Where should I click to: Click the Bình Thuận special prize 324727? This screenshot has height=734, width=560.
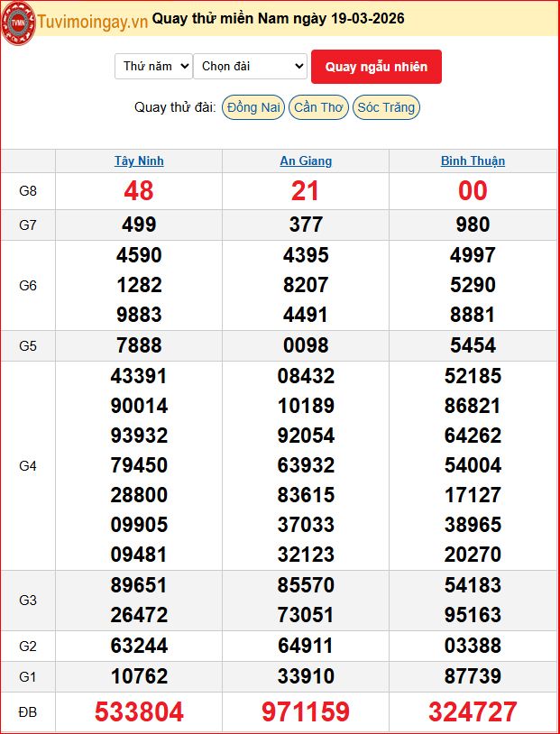pos(473,712)
